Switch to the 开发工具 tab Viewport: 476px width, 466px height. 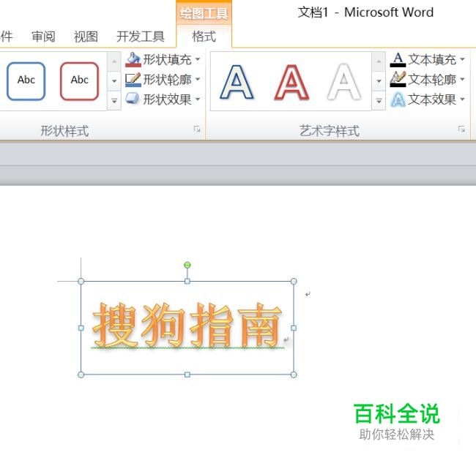click(141, 37)
